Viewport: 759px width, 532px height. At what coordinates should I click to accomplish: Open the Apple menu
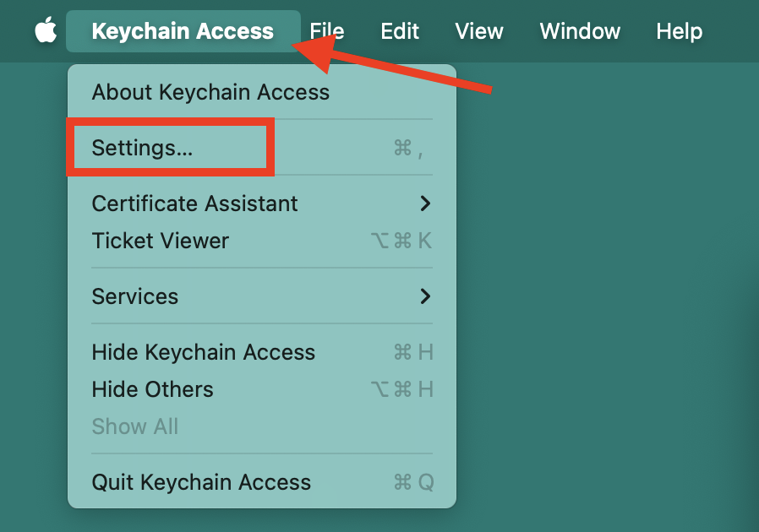(x=44, y=31)
